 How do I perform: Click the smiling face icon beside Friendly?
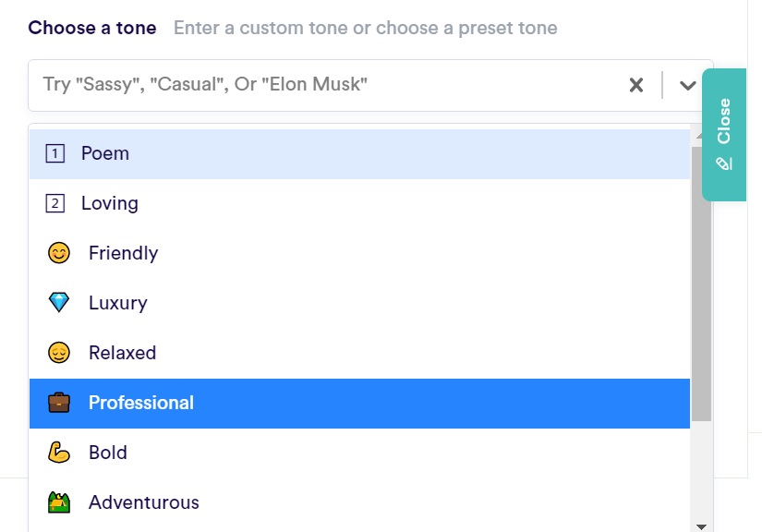tap(59, 253)
